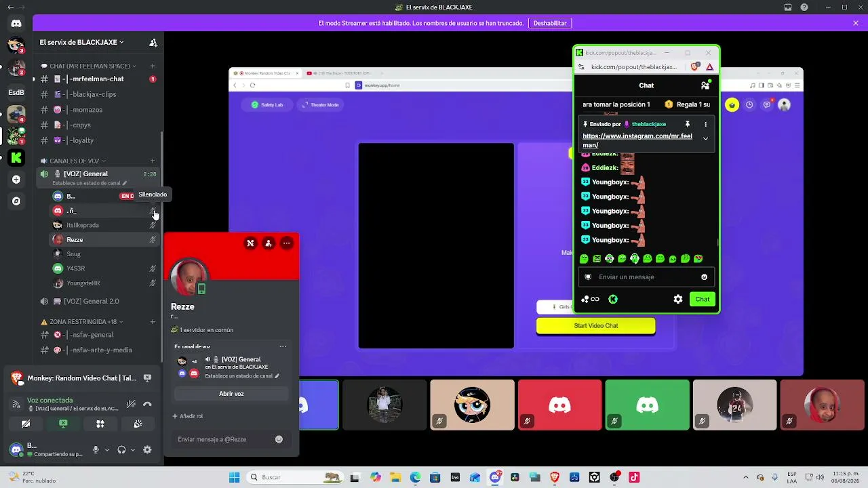Open the momazos channel

[x=98, y=110]
